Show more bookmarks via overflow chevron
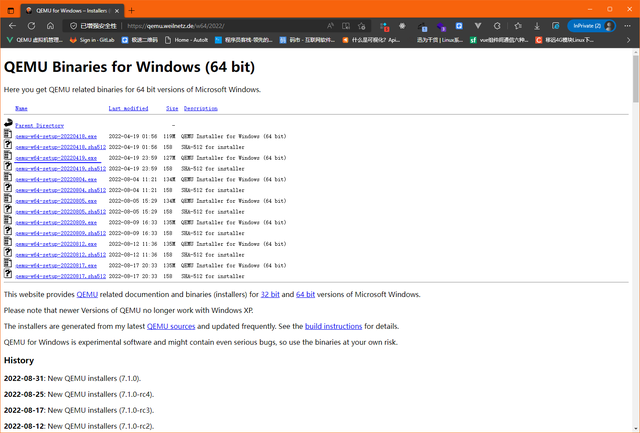640x433 pixels. [628, 40]
